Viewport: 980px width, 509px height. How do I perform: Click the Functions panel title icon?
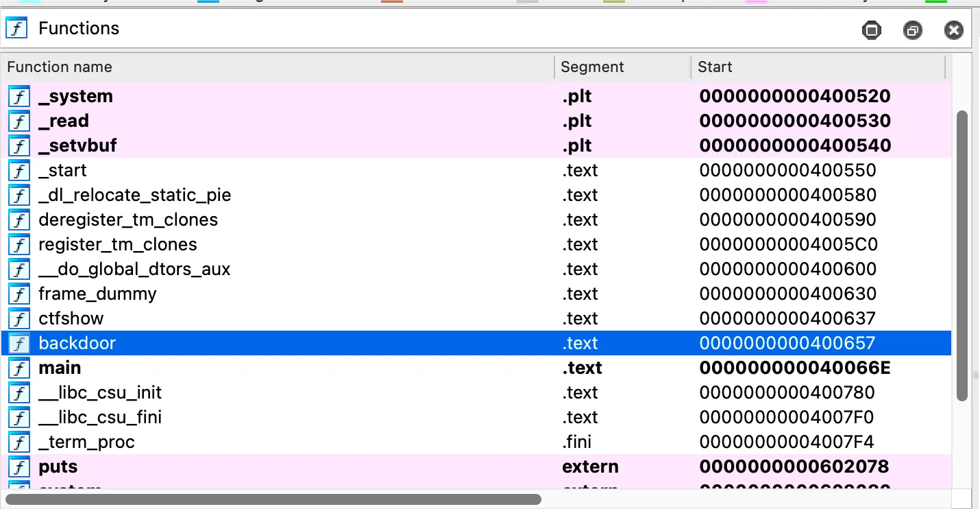(x=16, y=29)
